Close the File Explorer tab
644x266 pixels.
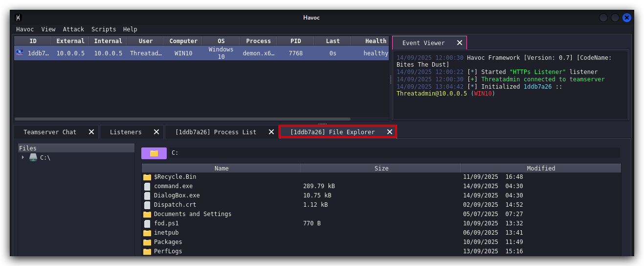tap(390, 132)
